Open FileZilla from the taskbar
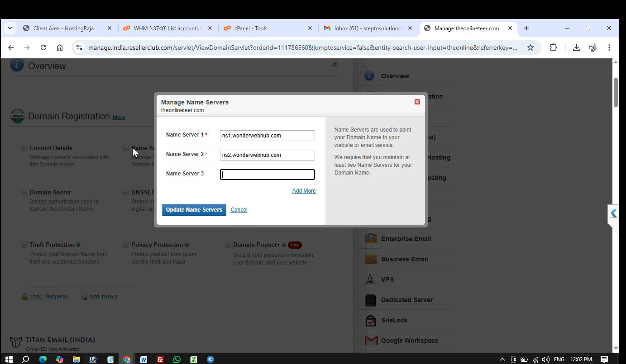The image size is (626, 364). 160,359
